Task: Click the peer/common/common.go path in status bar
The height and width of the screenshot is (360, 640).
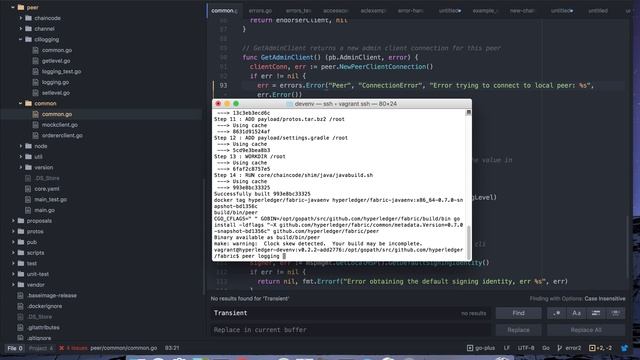Action: 123,348
